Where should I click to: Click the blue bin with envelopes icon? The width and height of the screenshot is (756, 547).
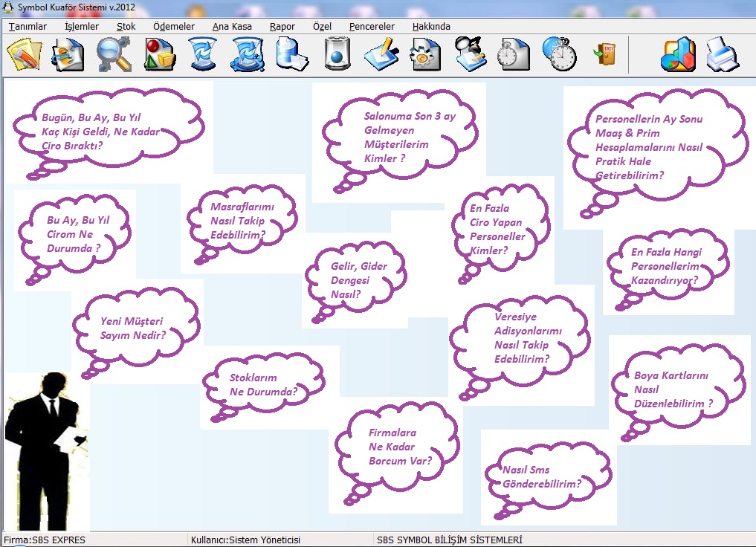[x=292, y=54]
